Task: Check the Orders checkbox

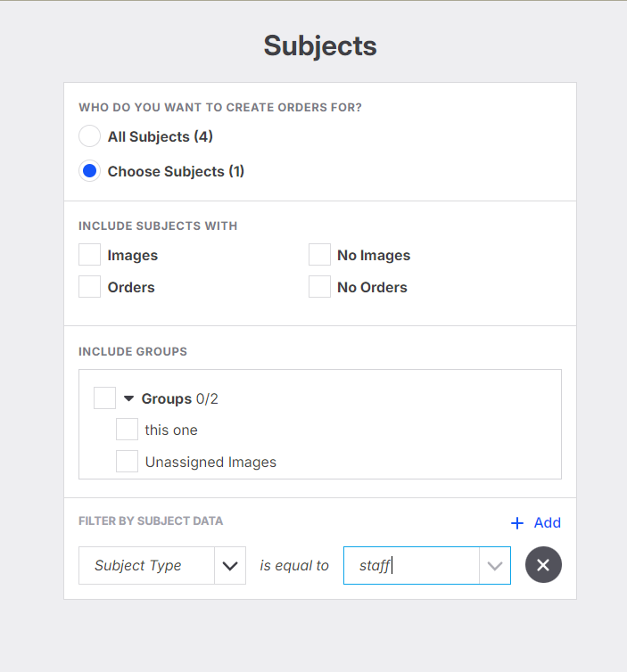Action: click(89, 287)
